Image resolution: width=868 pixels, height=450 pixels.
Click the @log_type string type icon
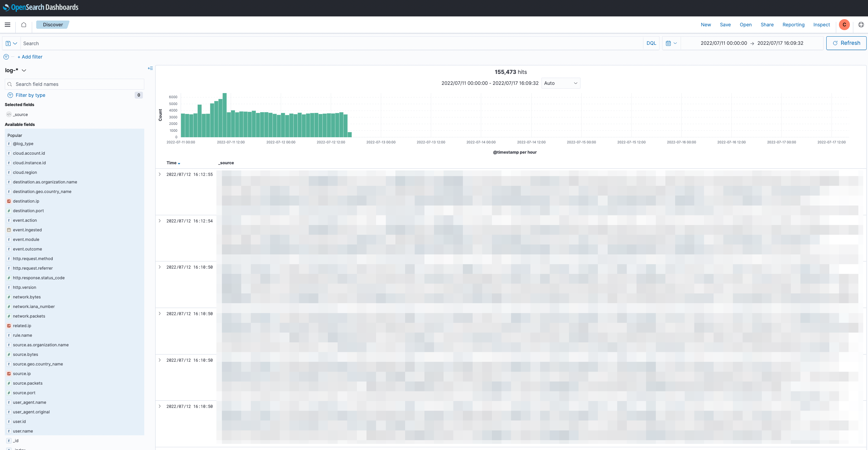pos(9,144)
